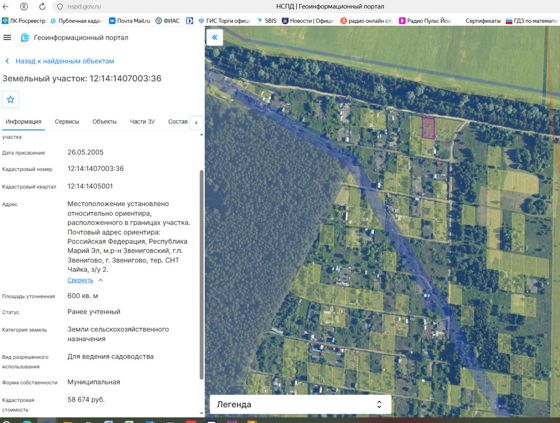Add the land plot to favorites star
The image size is (560, 423).
(x=11, y=99)
